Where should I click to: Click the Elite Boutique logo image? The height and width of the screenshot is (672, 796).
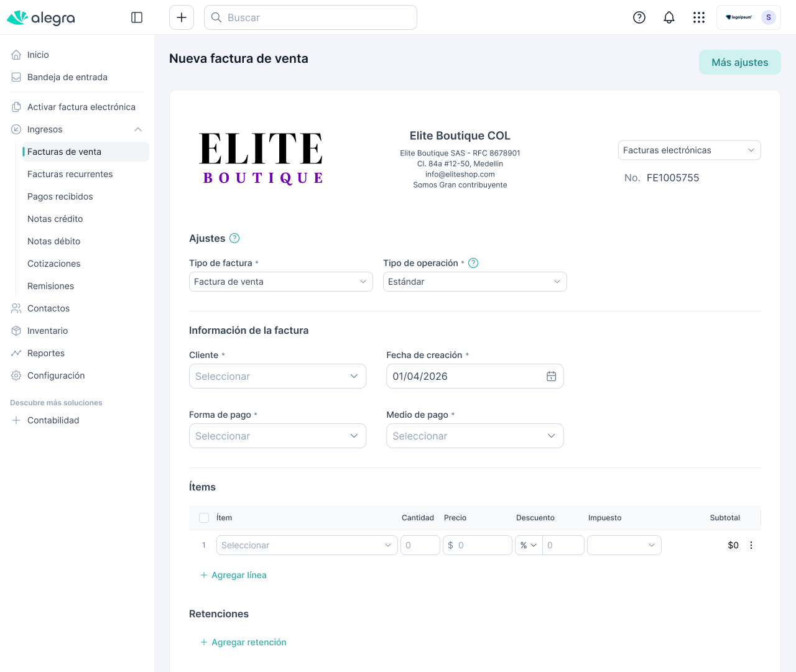pos(261,159)
